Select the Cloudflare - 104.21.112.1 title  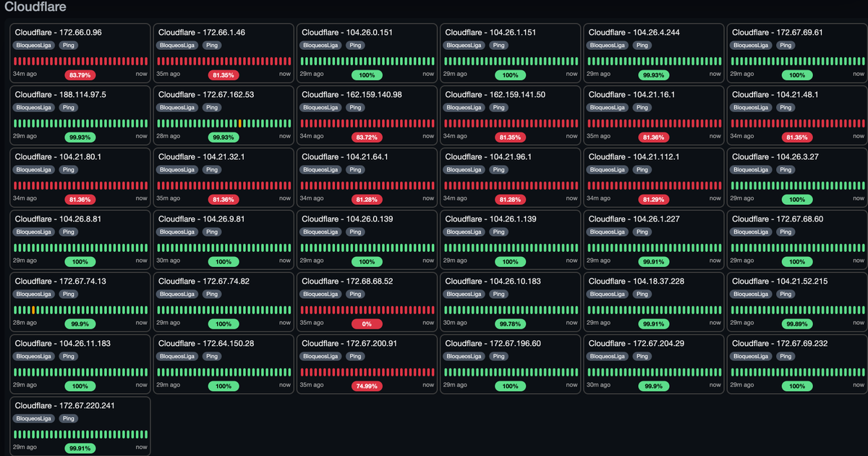pos(634,157)
